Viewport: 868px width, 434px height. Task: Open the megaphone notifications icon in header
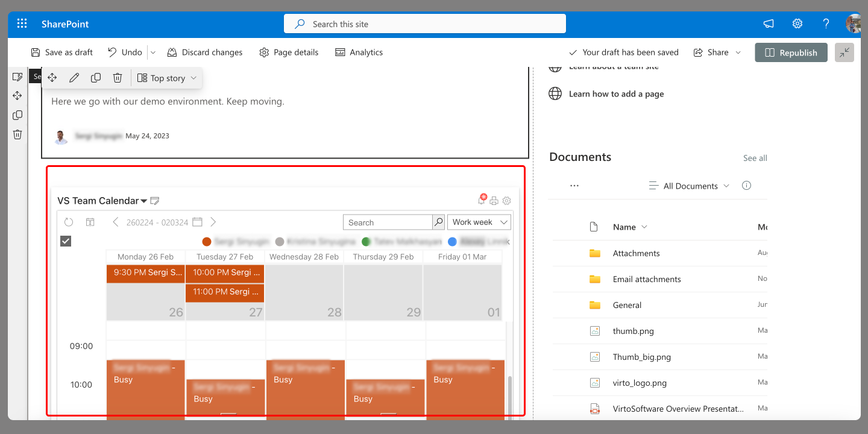click(769, 24)
